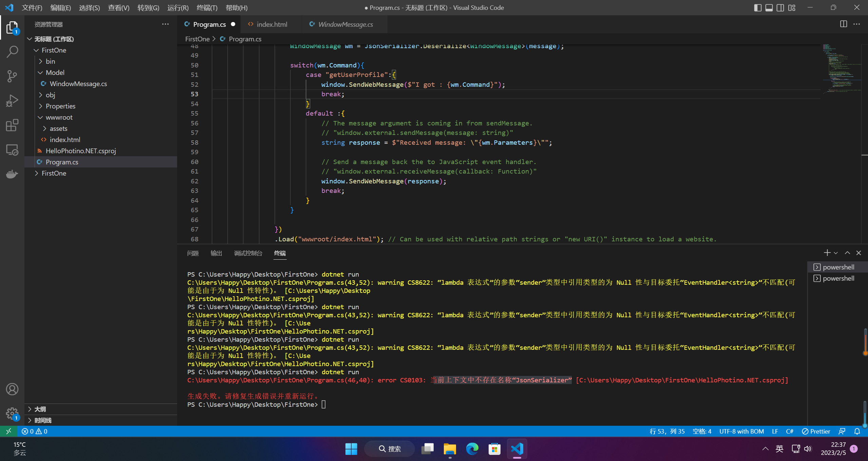The image size is (868, 461).
Task: Open the Manage settings gear
Action: [x=12, y=413]
